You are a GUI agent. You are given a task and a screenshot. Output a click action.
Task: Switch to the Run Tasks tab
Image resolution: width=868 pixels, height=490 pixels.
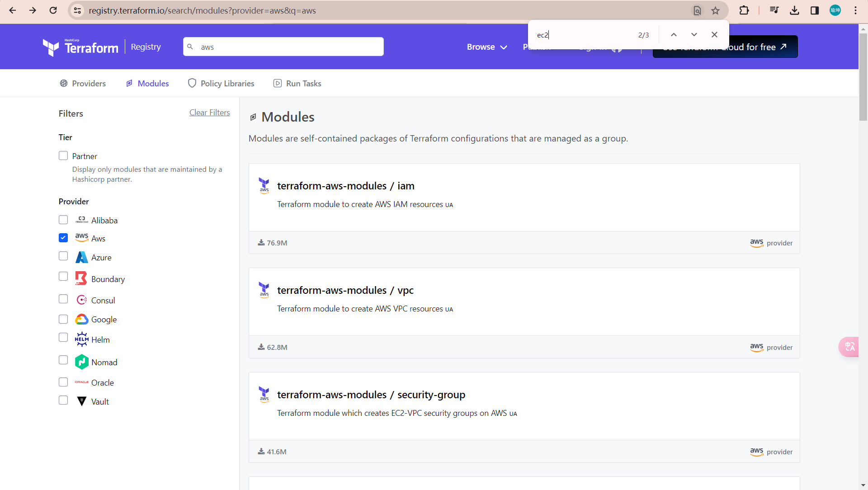tap(297, 83)
